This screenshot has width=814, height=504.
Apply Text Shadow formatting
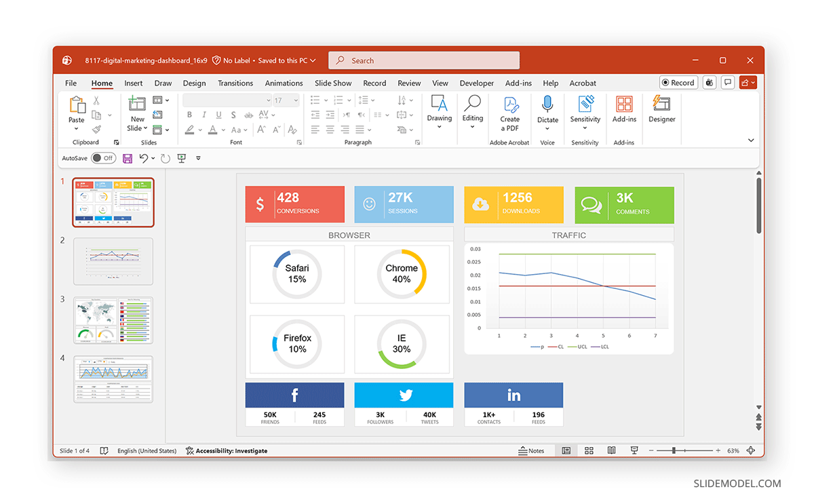[233, 115]
